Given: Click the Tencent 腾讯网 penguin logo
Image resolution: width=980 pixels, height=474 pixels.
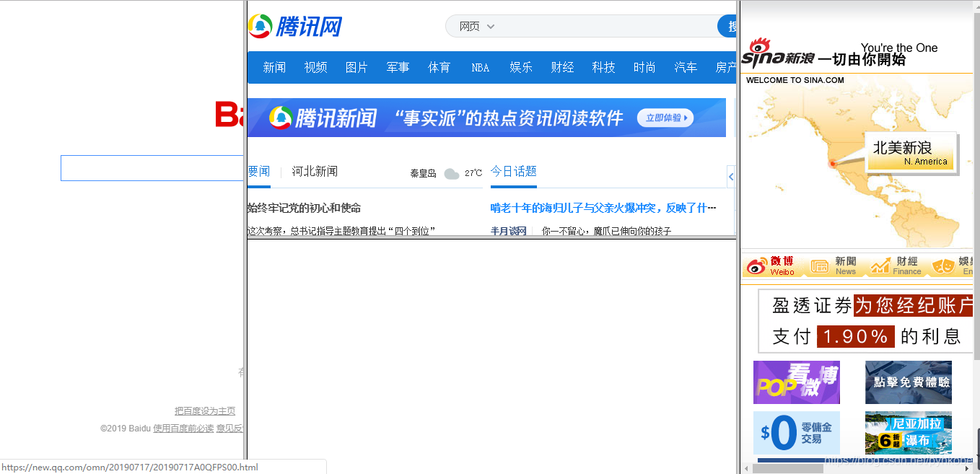Looking at the screenshot, I should (x=294, y=27).
